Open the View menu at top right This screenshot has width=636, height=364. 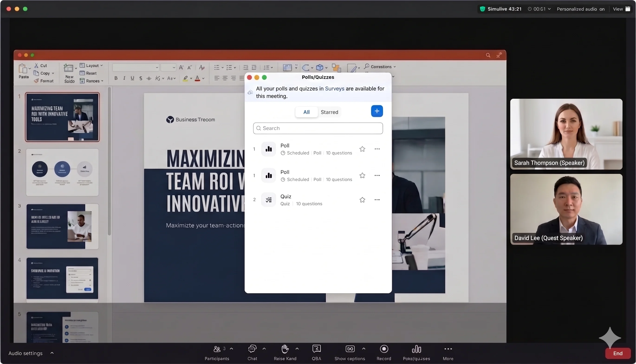coord(622,9)
